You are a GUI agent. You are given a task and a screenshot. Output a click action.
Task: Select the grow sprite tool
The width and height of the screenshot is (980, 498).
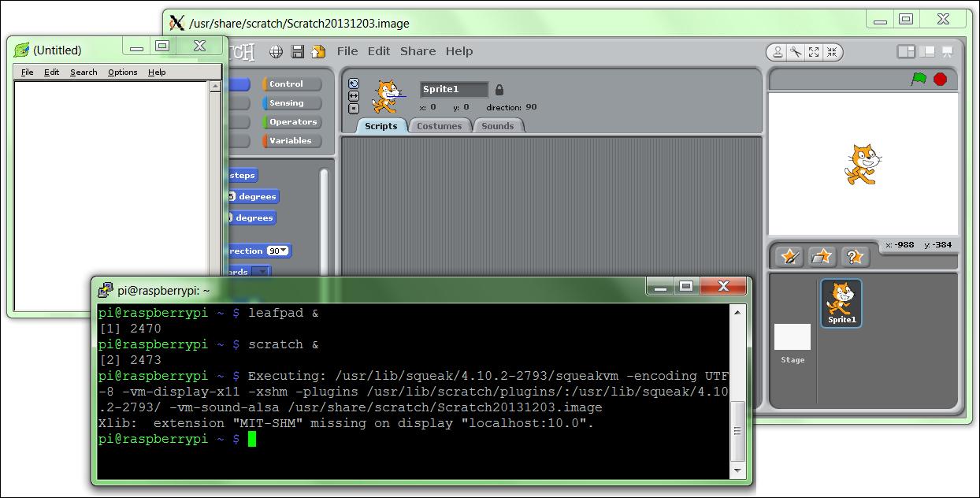(814, 52)
